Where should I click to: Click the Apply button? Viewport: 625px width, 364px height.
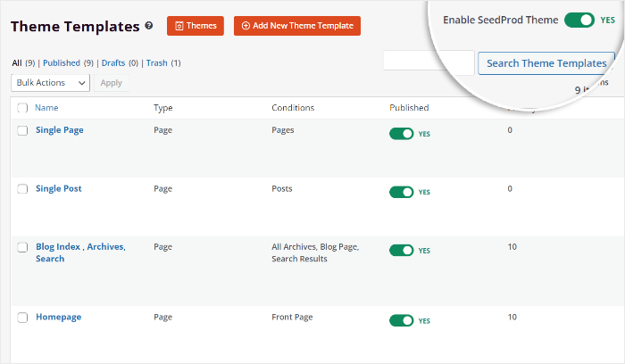112,83
